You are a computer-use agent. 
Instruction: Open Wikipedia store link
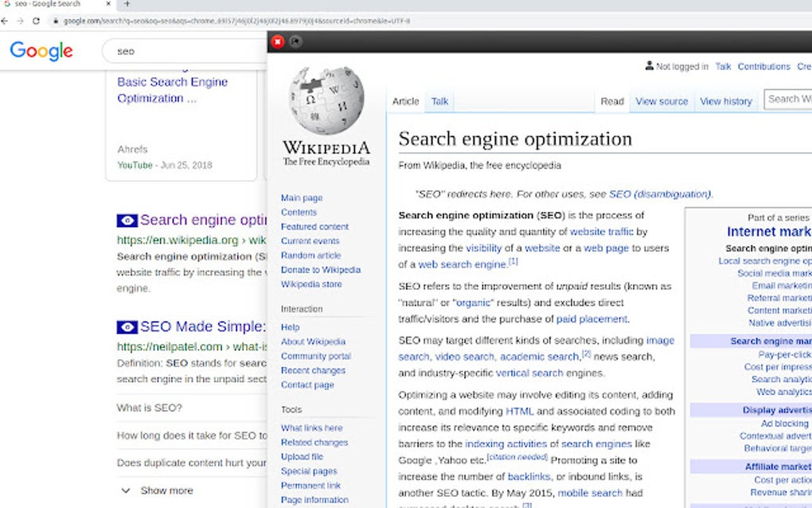(311, 284)
